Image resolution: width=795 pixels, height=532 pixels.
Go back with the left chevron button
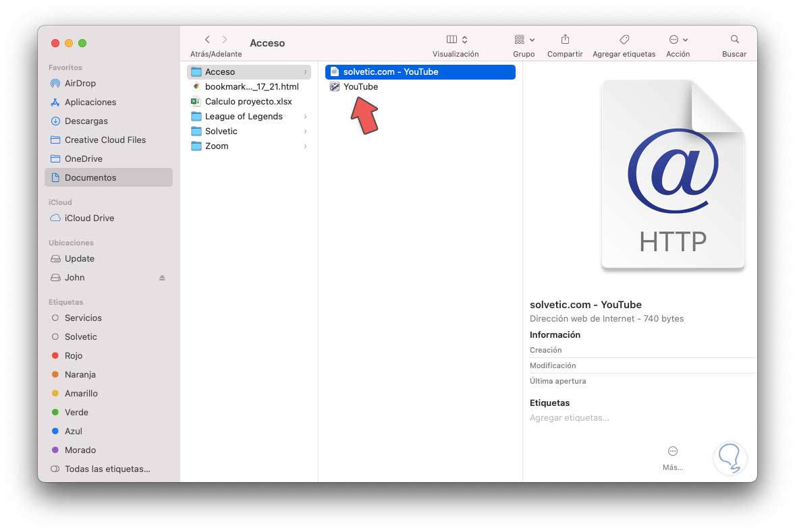tap(207, 40)
